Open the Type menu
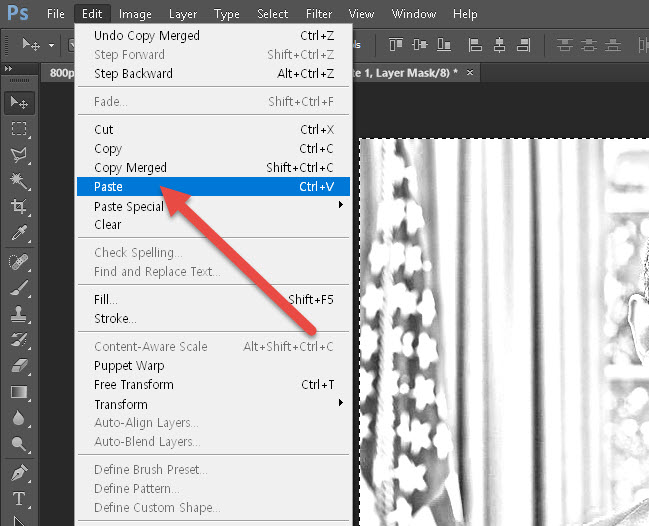649x526 pixels. pyautogui.click(x=227, y=14)
